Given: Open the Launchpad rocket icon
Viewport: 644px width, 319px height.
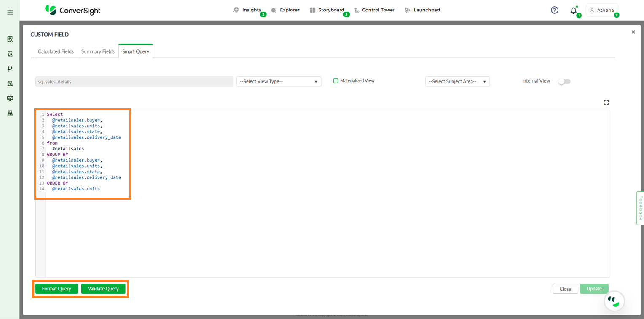Looking at the screenshot, I should [x=408, y=10].
